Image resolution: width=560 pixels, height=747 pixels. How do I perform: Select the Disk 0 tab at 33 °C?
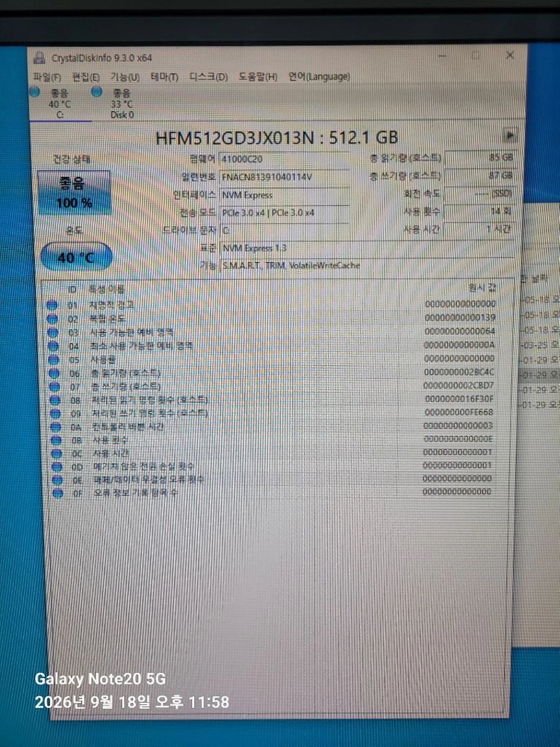point(122,103)
